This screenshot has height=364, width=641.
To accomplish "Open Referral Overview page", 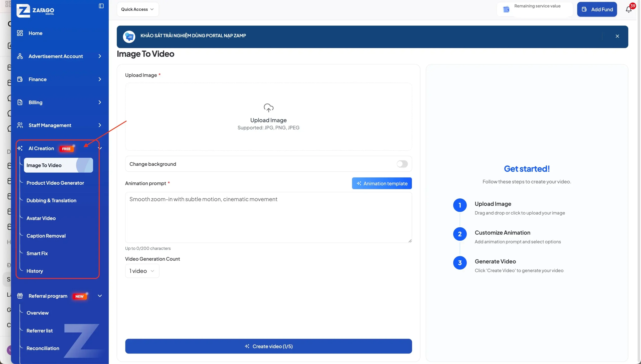I will (38, 313).
